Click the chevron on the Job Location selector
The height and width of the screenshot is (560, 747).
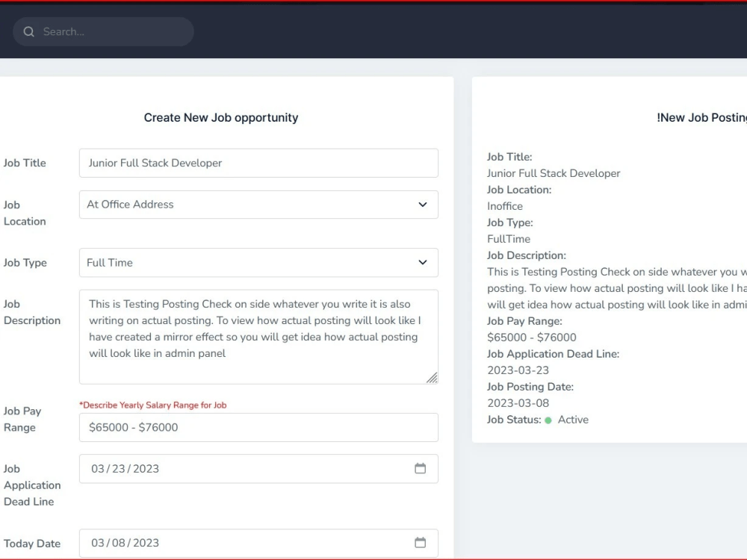coord(424,205)
